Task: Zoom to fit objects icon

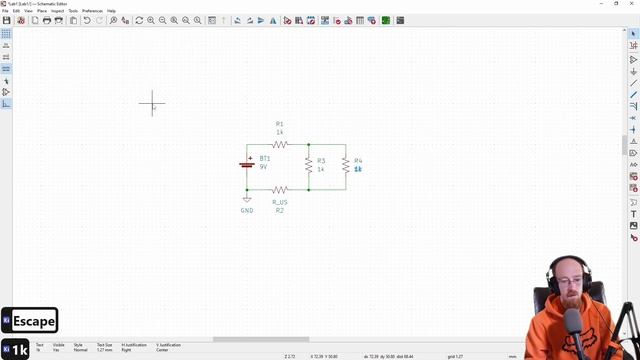Action: coord(186,20)
